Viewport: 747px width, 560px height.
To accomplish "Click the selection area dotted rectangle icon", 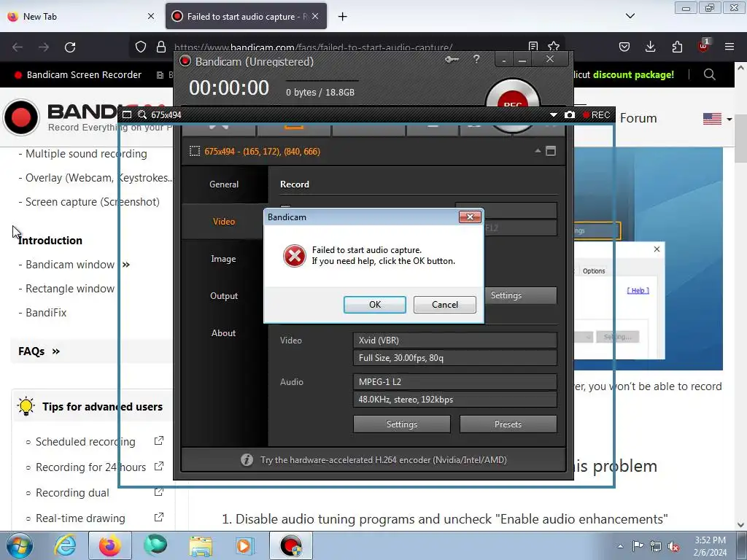I will (x=194, y=152).
